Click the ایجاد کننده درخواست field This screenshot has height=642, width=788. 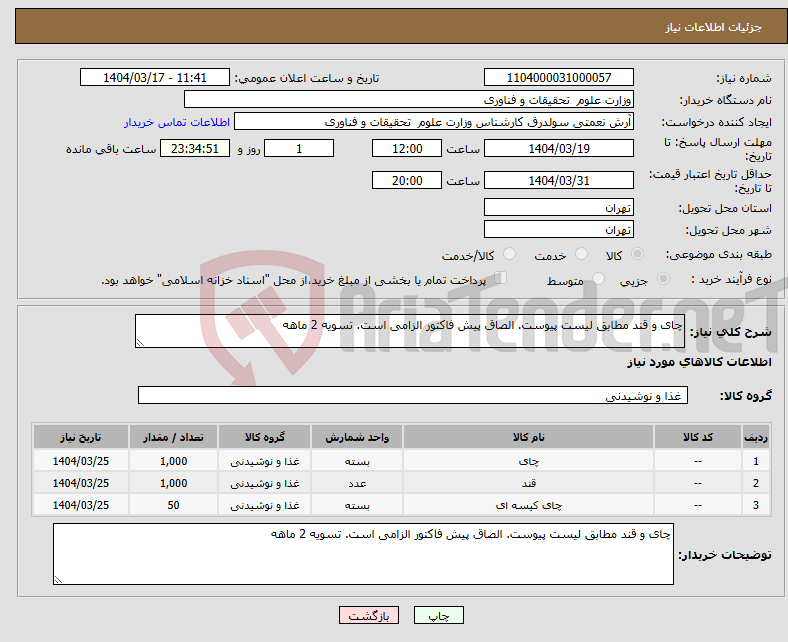click(434, 122)
